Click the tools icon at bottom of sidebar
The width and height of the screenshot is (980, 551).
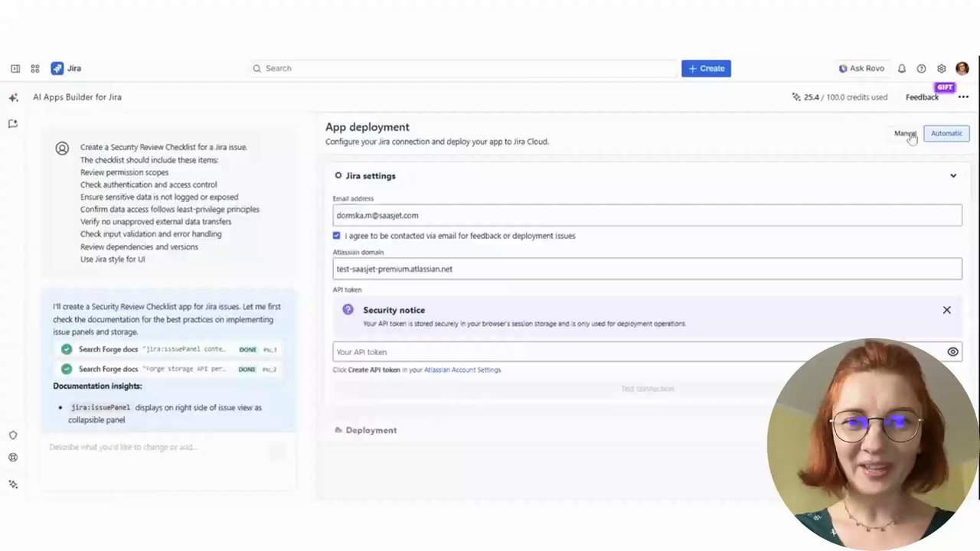(x=13, y=484)
